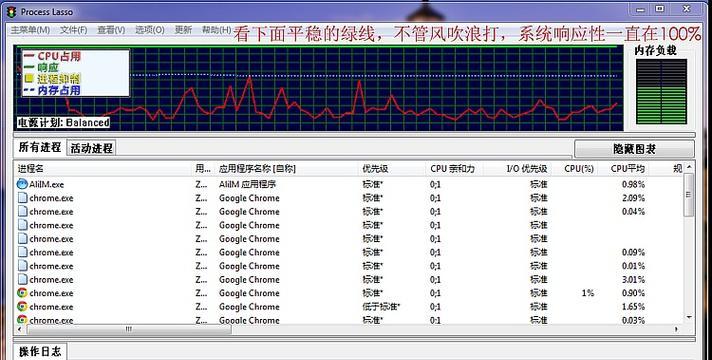Sort by the CPU平均 column header
Screen dimensions: 712x360
(x=628, y=169)
